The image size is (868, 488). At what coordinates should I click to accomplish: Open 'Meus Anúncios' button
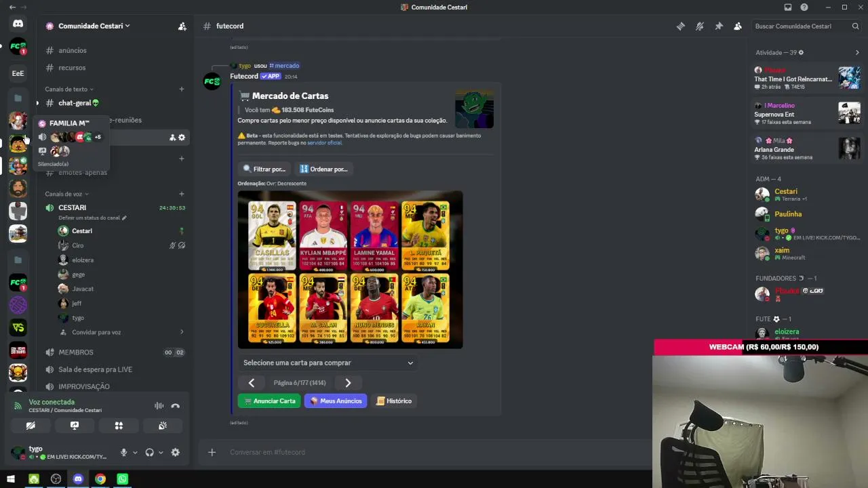pos(336,401)
